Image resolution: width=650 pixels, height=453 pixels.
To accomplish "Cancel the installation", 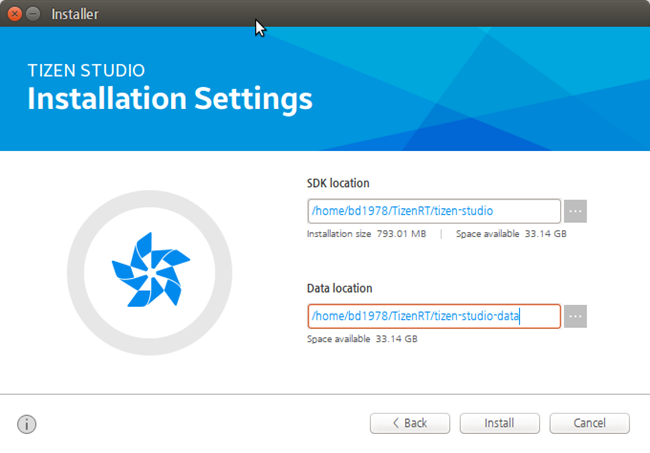I will coord(589,423).
